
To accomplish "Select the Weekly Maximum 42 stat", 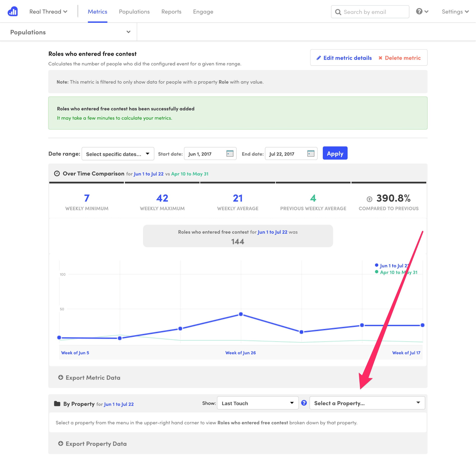I will click(x=162, y=202).
